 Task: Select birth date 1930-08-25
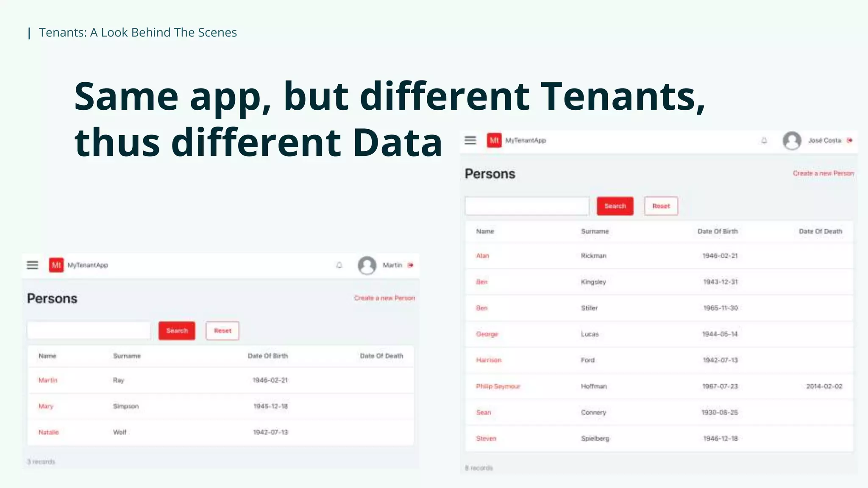click(x=720, y=412)
